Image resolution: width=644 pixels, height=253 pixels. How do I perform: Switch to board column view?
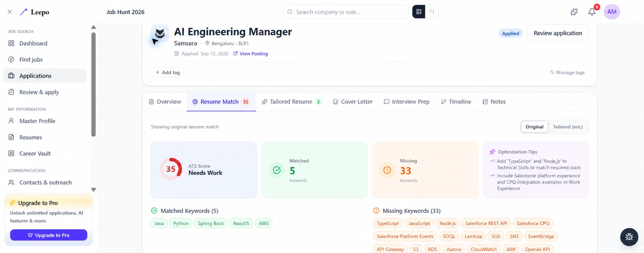pyautogui.click(x=432, y=12)
